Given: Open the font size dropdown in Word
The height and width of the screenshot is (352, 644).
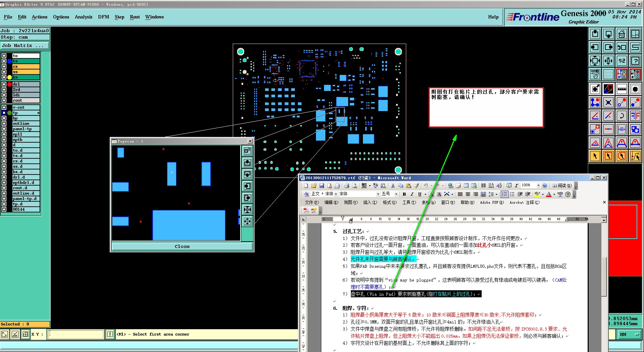Looking at the screenshot, I should click(396, 194).
